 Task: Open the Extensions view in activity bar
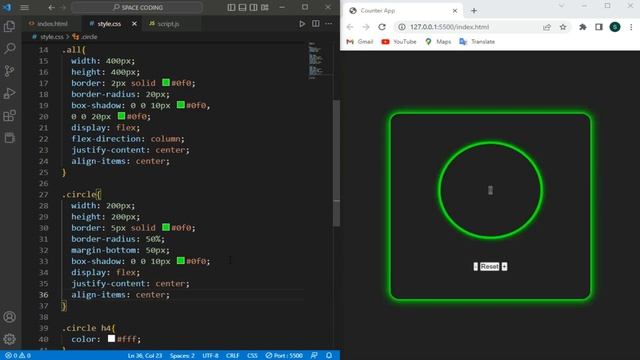point(9,116)
